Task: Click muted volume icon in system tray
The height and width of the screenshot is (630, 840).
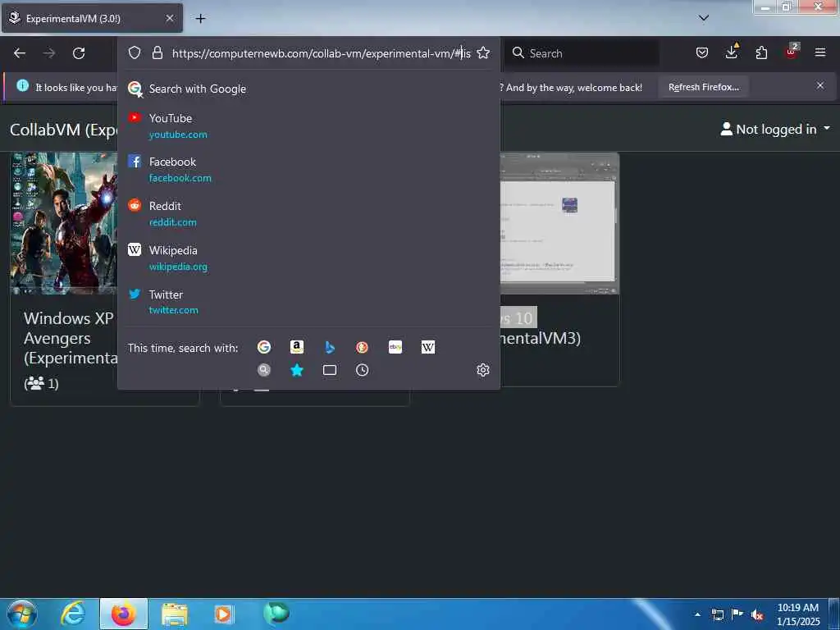Action: [x=757, y=614]
